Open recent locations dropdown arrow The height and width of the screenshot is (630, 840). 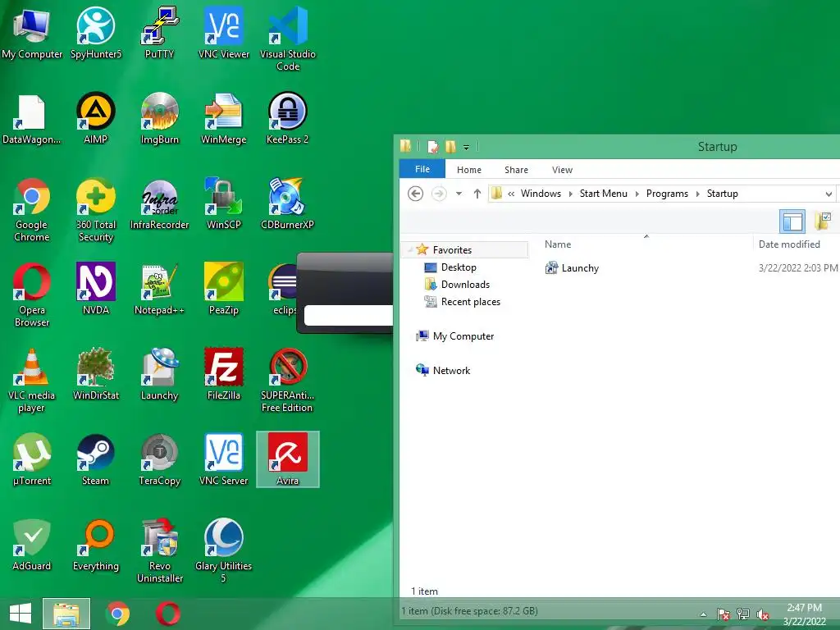[459, 194]
